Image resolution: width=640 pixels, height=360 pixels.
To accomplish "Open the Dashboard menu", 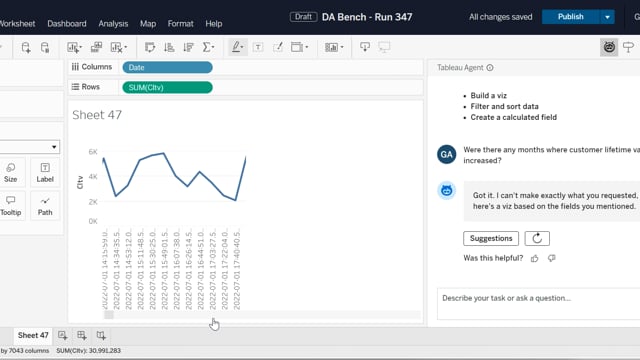I will click(x=67, y=24).
